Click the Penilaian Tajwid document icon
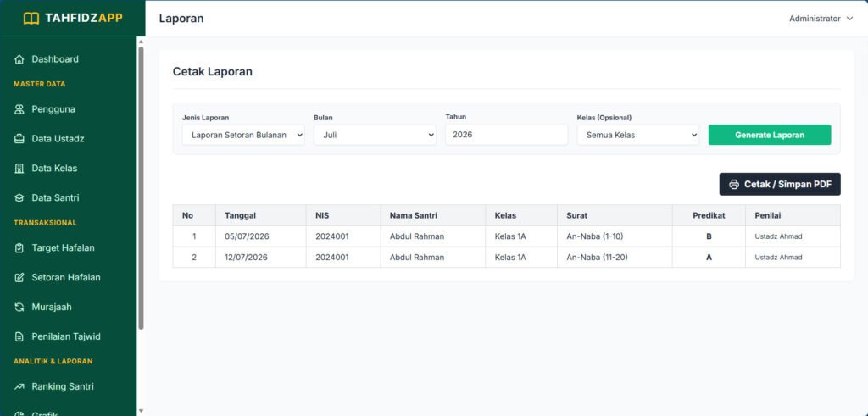This screenshot has height=416, width=868. tap(19, 336)
